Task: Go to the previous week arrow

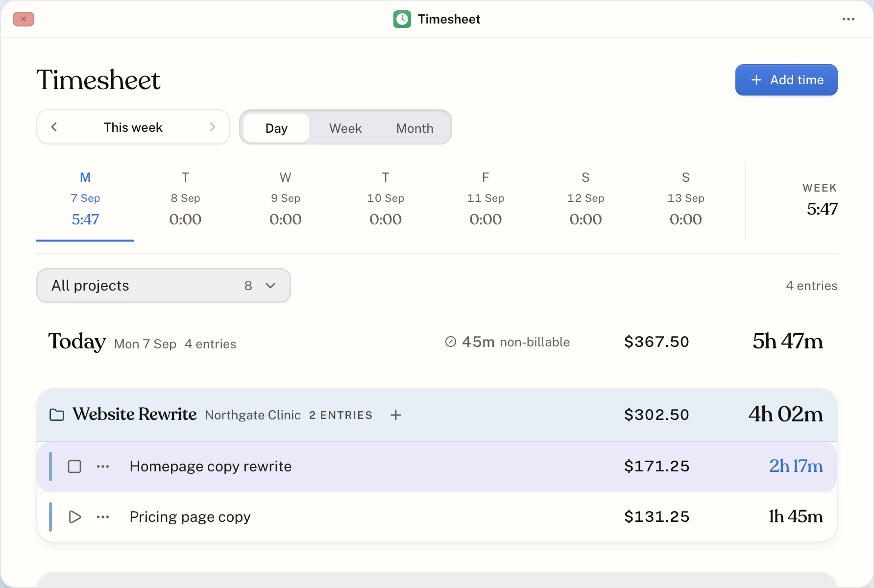Action: 54,127
